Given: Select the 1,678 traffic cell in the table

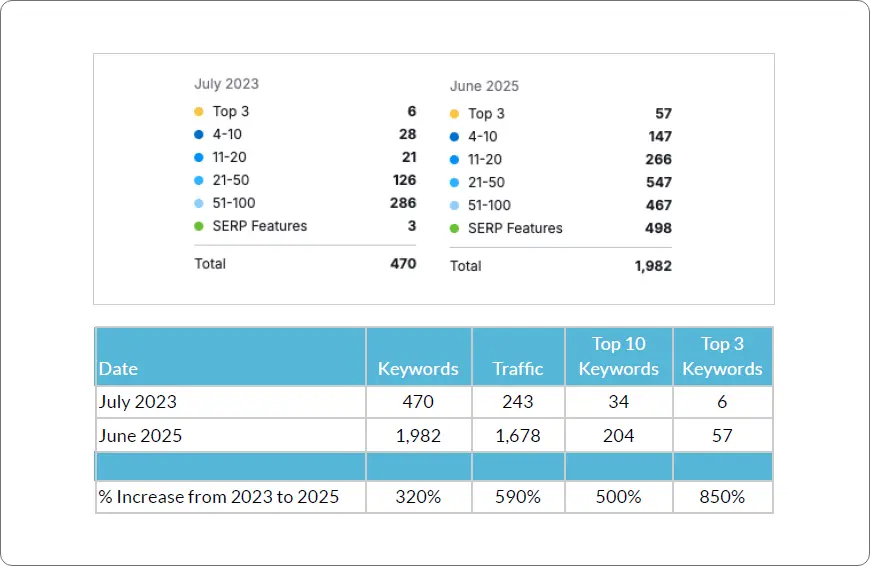Looking at the screenshot, I should (x=518, y=436).
